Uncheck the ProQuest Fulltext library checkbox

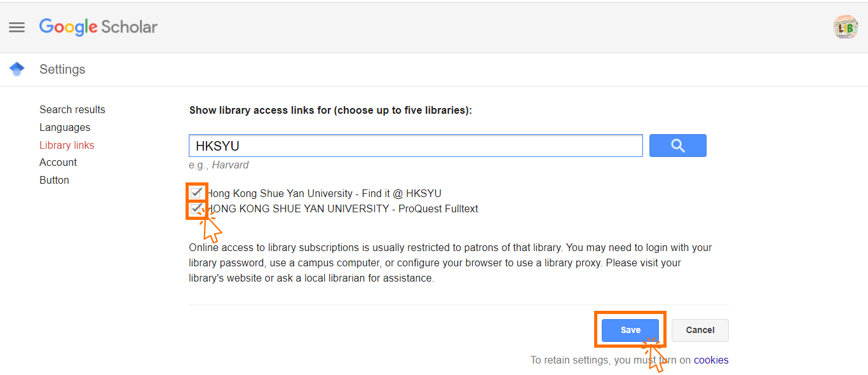point(197,208)
